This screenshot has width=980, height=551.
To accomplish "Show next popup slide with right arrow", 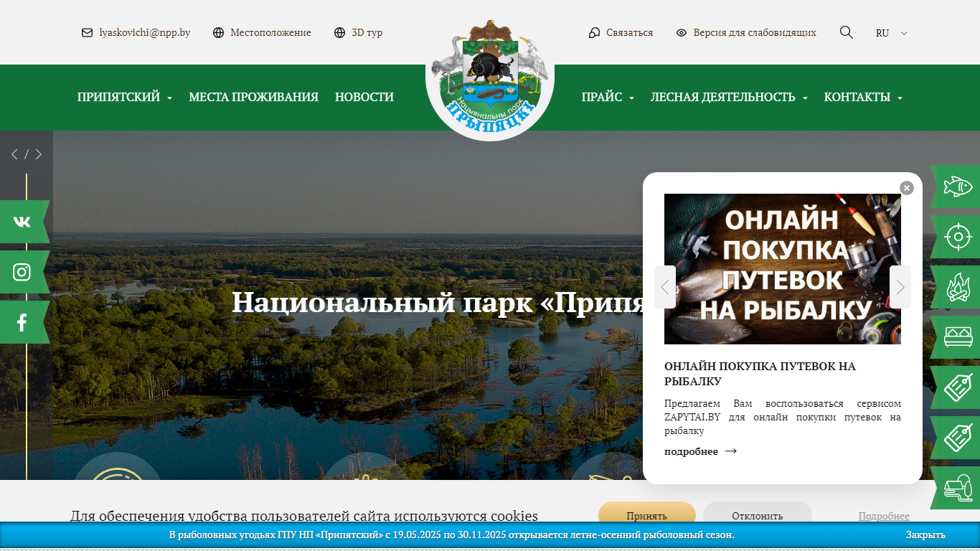I will click(900, 287).
